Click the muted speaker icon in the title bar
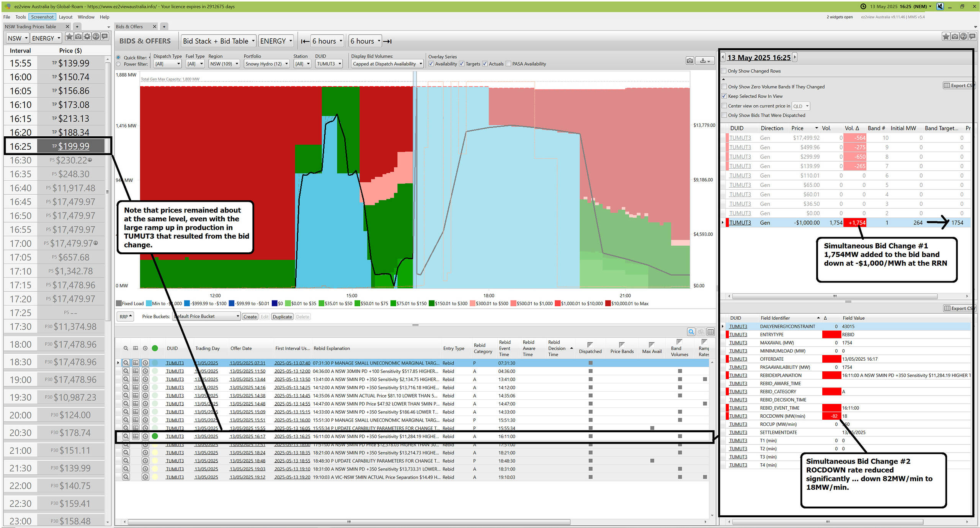The height and width of the screenshot is (528, 980). click(x=940, y=6)
